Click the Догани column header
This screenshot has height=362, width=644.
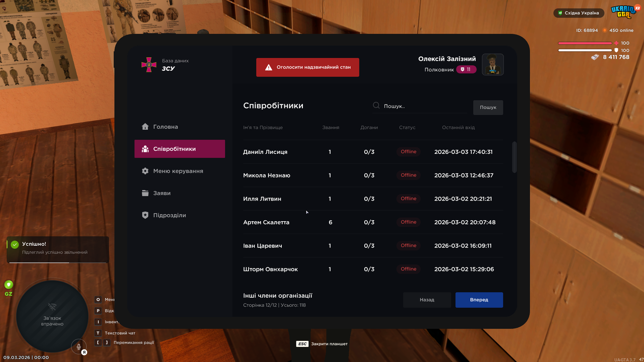(369, 128)
